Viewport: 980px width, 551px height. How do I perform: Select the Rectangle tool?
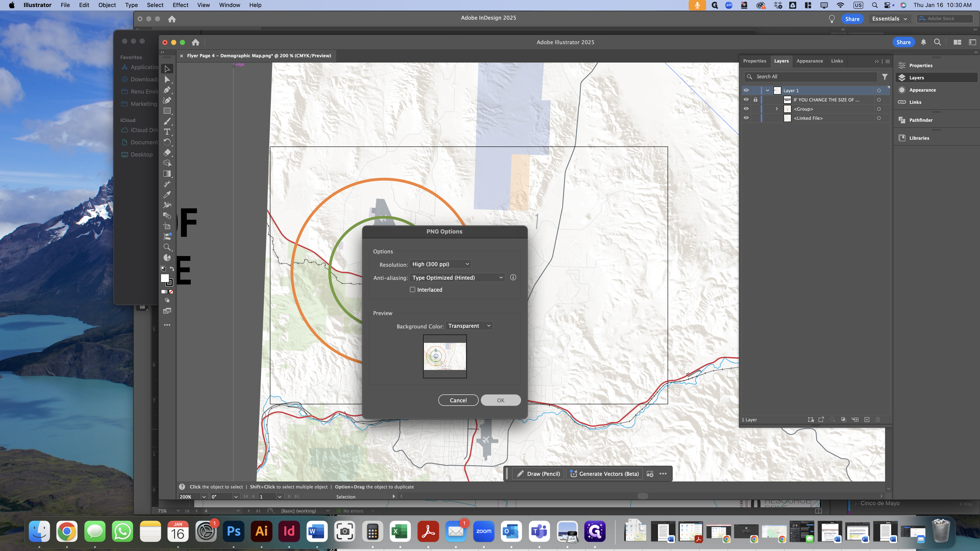[167, 111]
